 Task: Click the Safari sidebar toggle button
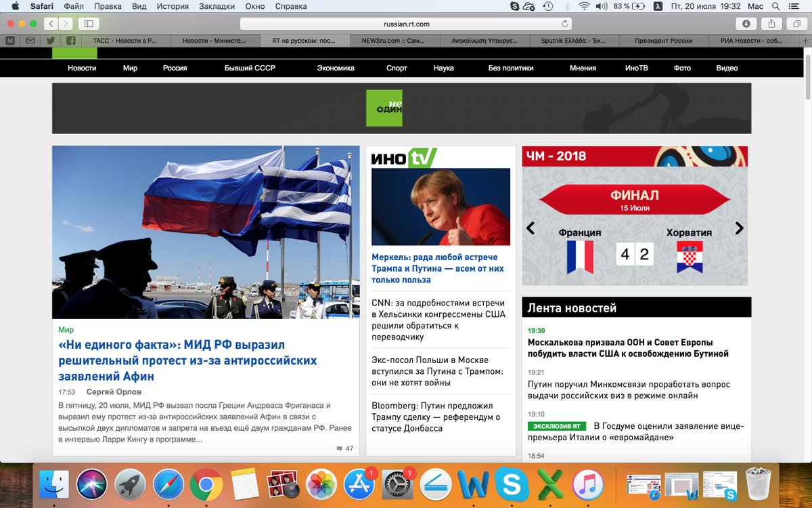point(89,24)
